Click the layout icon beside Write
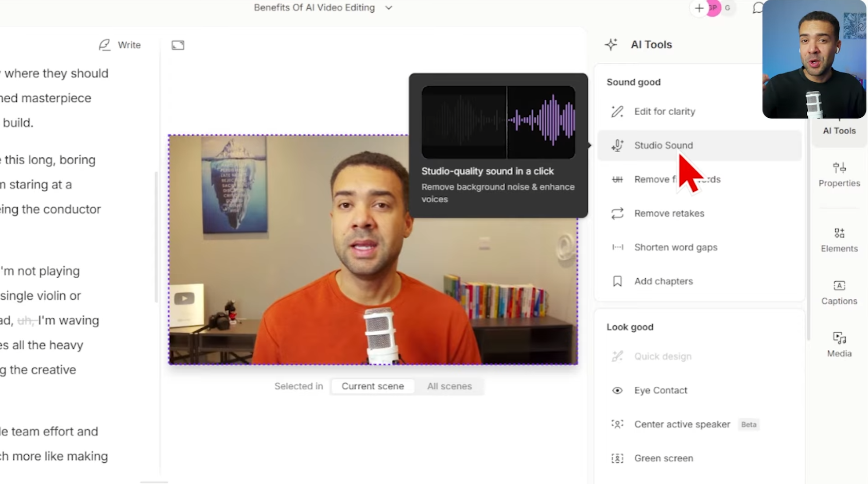The image size is (868, 484). click(178, 45)
